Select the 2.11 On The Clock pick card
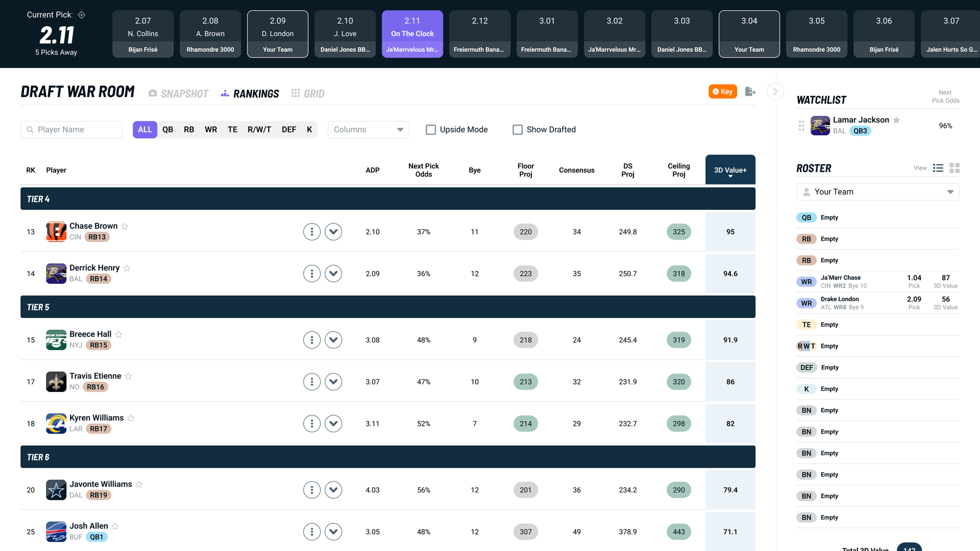980x551 pixels. click(x=412, y=34)
